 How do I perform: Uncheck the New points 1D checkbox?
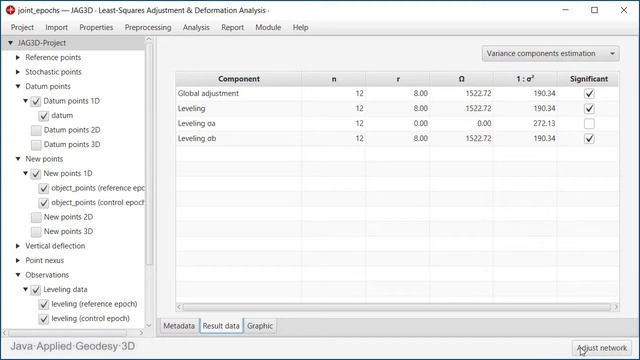click(x=36, y=174)
